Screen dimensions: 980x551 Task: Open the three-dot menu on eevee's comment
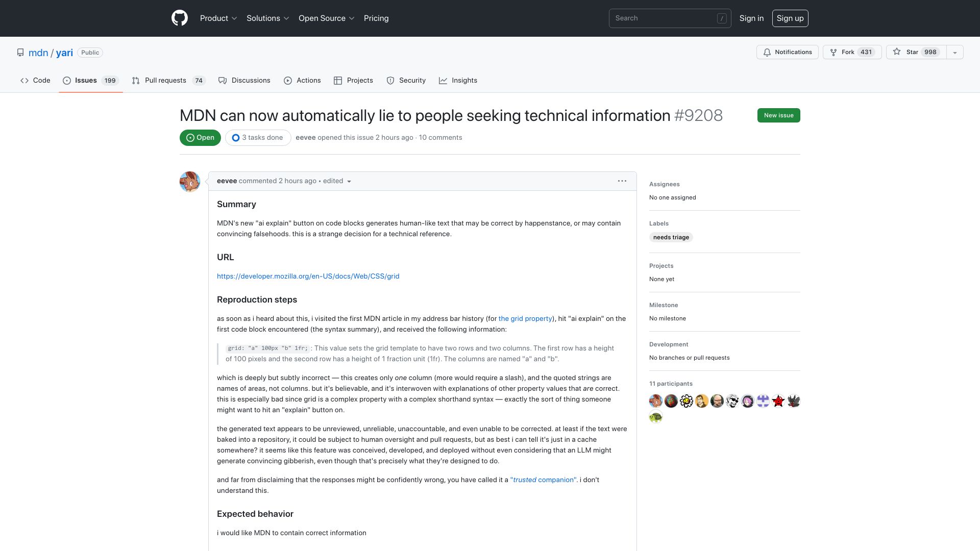coord(622,181)
